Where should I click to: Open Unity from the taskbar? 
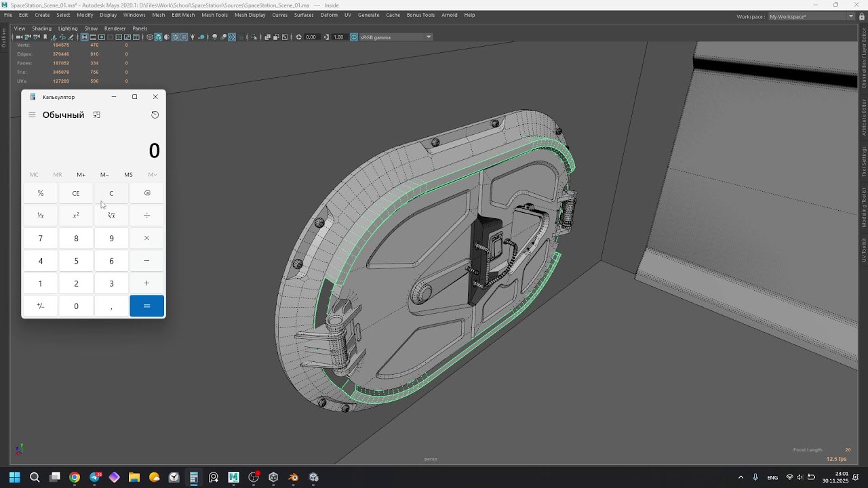point(273,477)
